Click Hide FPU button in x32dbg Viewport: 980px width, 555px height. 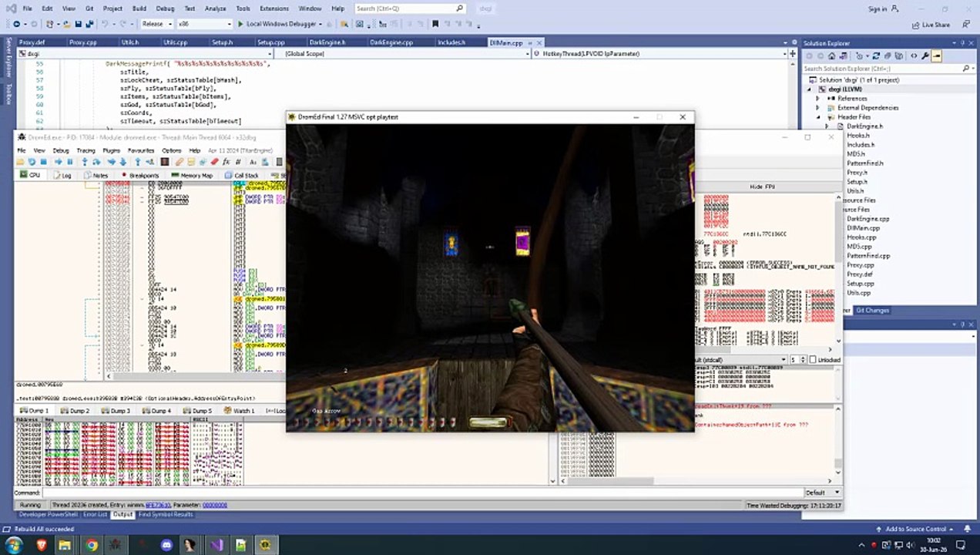click(762, 187)
